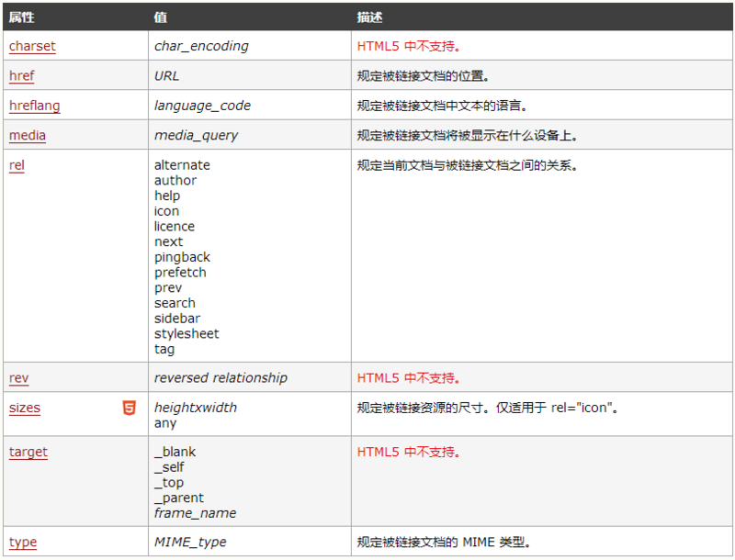The height and width of the screenshot is (560, 735).
Task: Click the red HTML5 中不支持 in rev row
Action: click(x=409, y=378)
